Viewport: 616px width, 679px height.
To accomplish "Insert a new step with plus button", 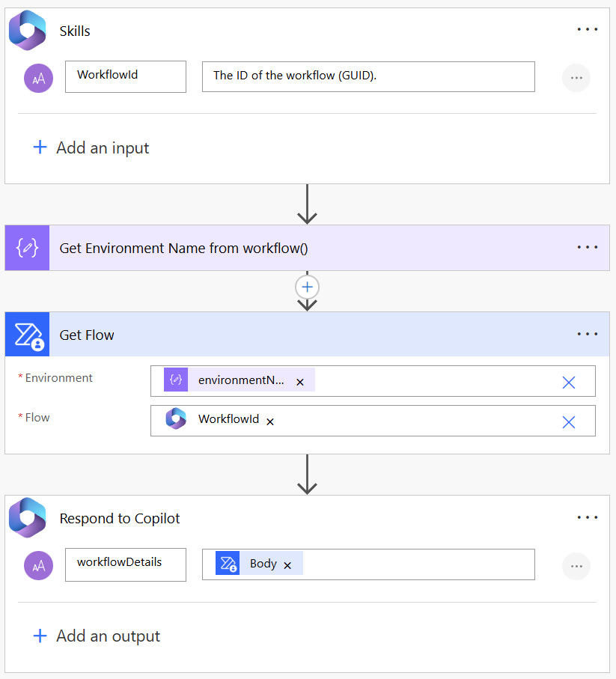I will coord(307,287).
